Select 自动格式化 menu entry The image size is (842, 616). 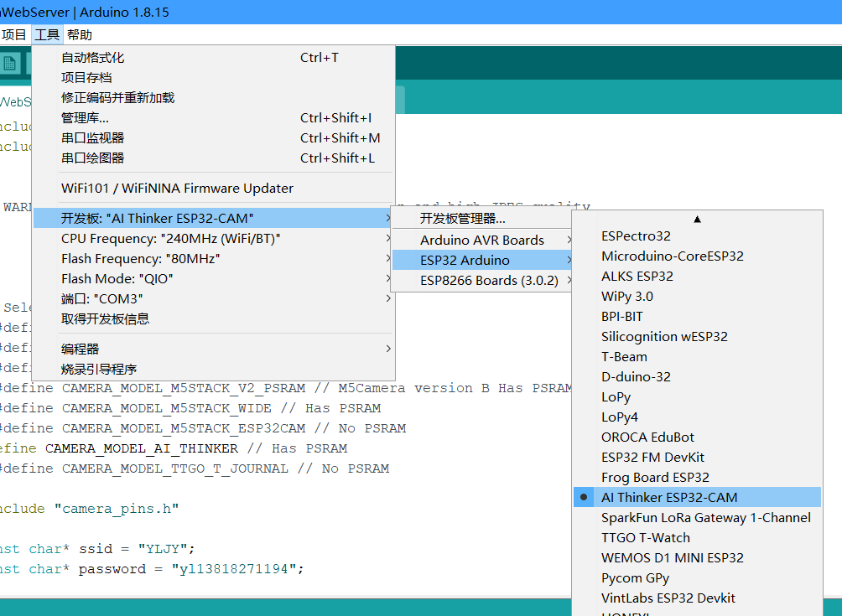214,58
